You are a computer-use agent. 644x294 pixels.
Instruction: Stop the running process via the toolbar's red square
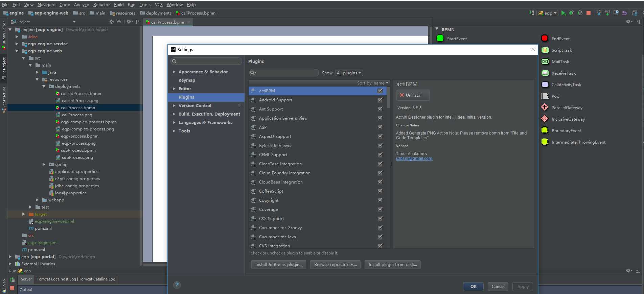point(589,13)
